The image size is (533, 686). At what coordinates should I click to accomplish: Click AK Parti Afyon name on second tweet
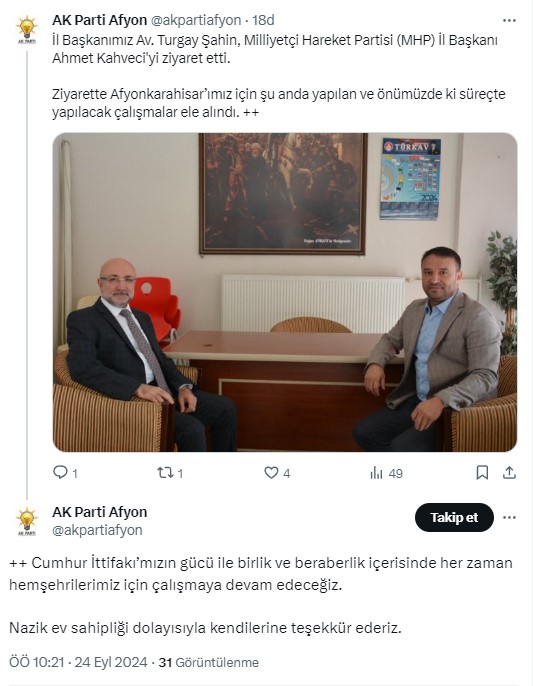click(99, 512)
